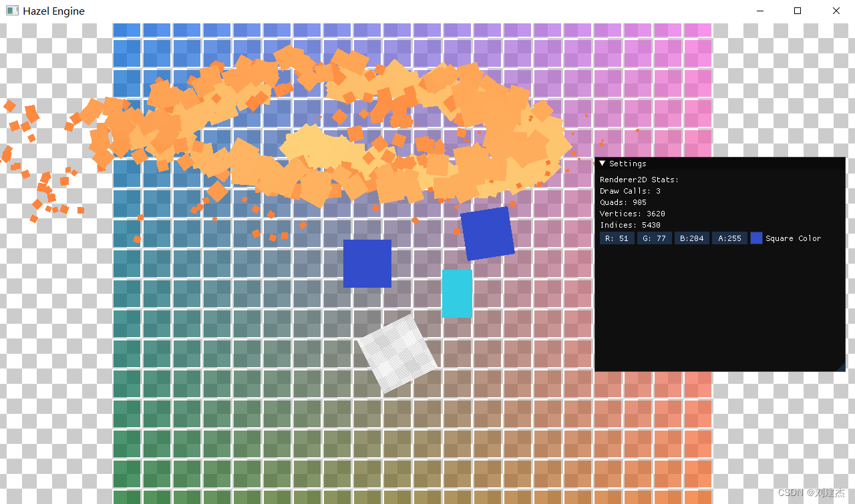This screenshot has width=855, height=504.
Task: Click the upright blue square
Action: [367, 264]
